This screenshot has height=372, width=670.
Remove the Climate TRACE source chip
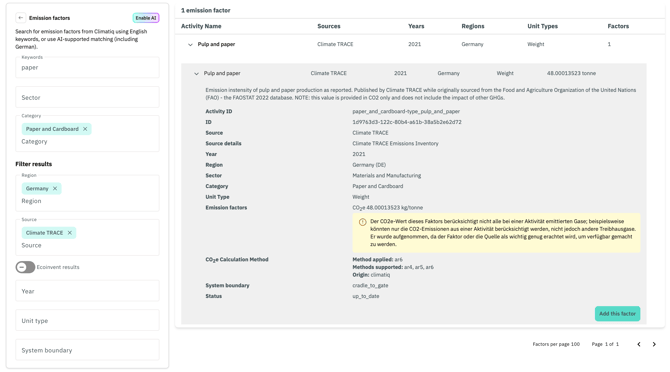70,233
